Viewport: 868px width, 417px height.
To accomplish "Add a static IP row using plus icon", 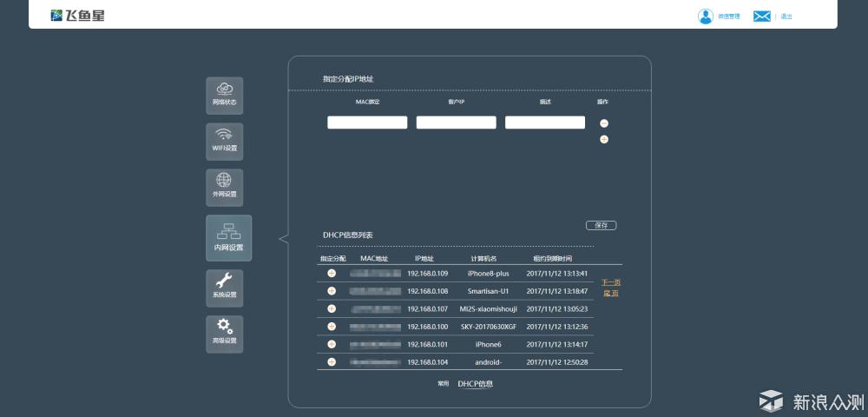I will pyautogui.click(x=604, y=139).
